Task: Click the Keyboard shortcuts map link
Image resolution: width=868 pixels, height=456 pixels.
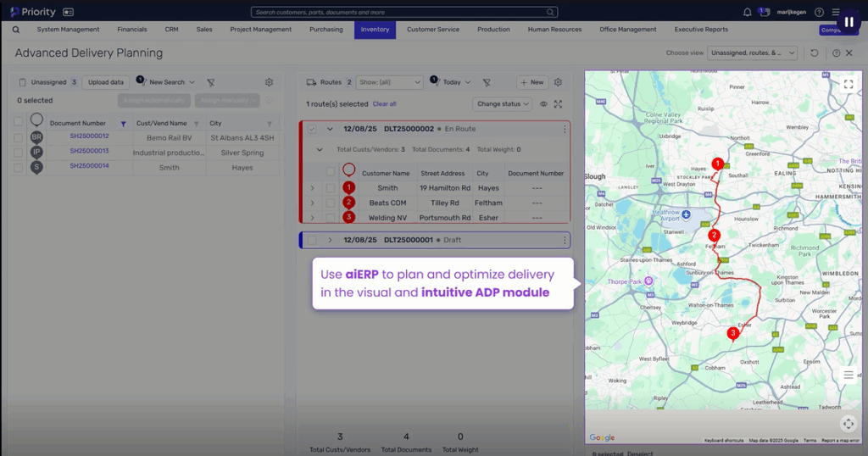Action: [724, 441]
